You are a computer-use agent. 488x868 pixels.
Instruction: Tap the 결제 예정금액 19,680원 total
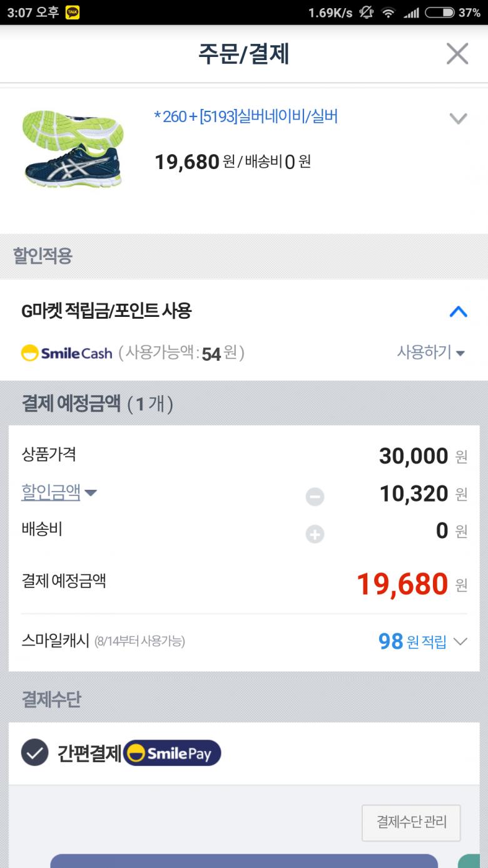click(402, 584)
